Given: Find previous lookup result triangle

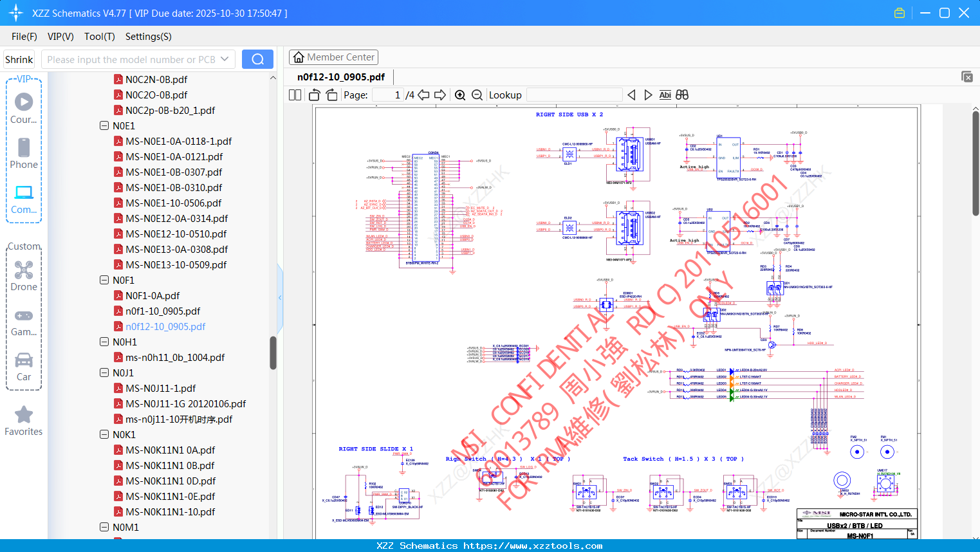Looking at the screenshot, I should [x=631, y=95].
